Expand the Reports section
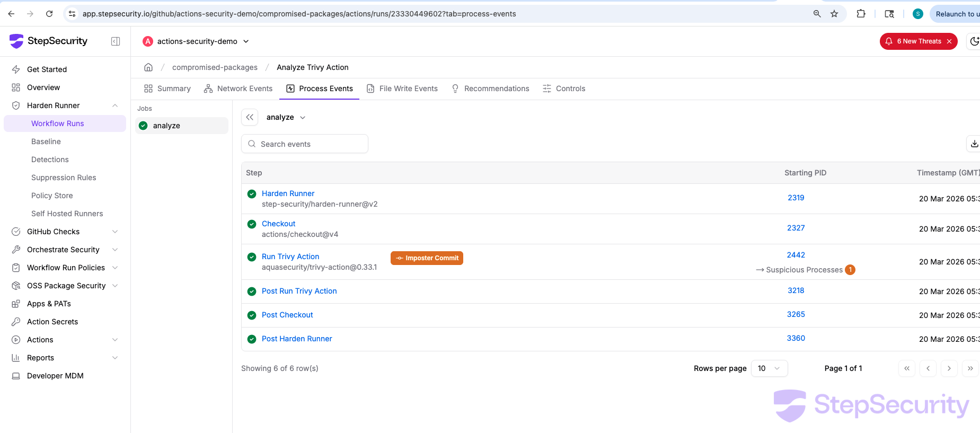The image size is (980, 433). pyautogui.click(x=115, y=358)
